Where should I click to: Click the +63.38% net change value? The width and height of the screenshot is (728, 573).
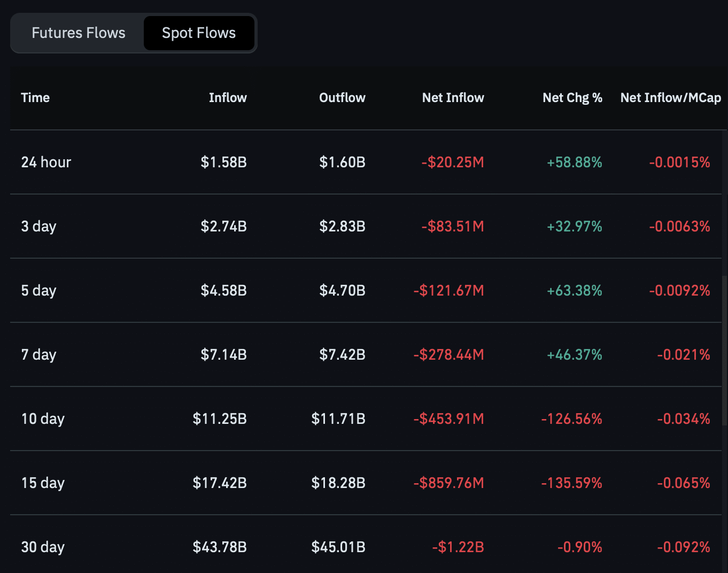click(x=574, y=290)
